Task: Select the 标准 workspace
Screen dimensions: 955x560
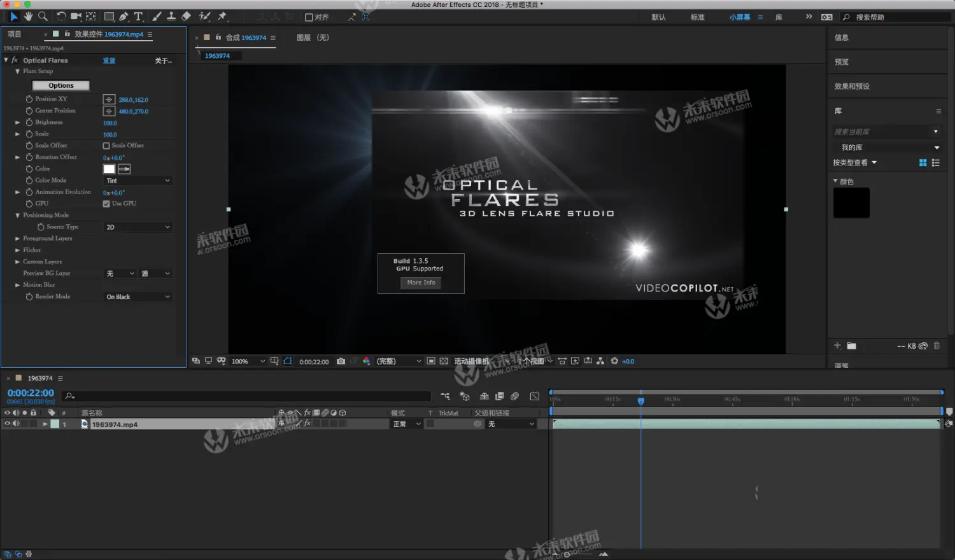Action: tap(698, 17)
